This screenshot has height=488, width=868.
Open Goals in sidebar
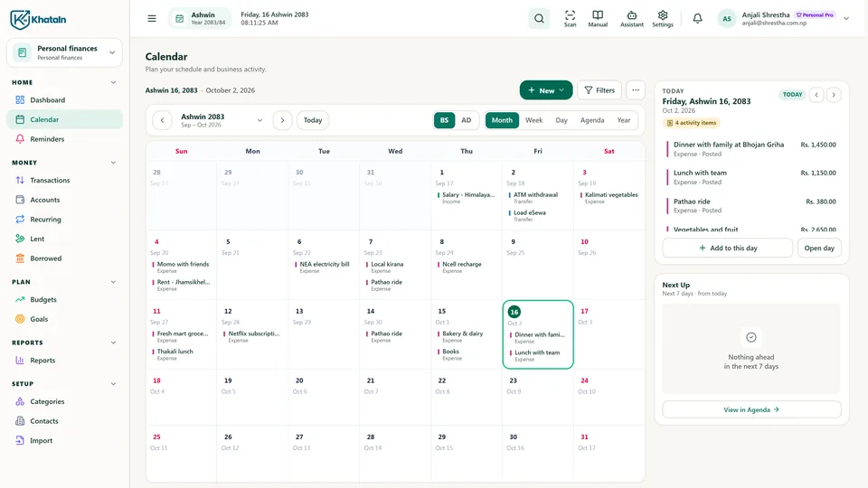coord(64,319)
